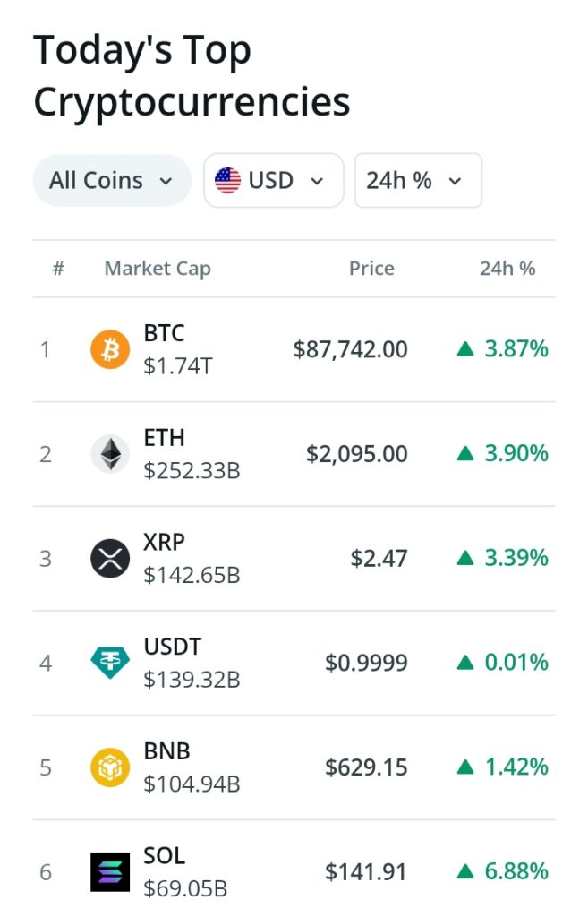Sort by the 24h % column header
588x917 pixels.
point(507,269)
